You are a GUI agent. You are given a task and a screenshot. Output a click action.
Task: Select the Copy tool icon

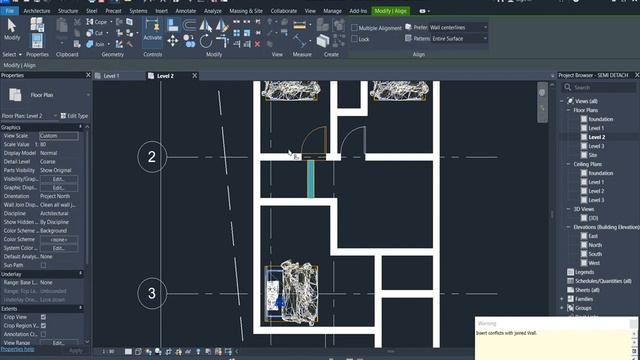pos(189,41)
